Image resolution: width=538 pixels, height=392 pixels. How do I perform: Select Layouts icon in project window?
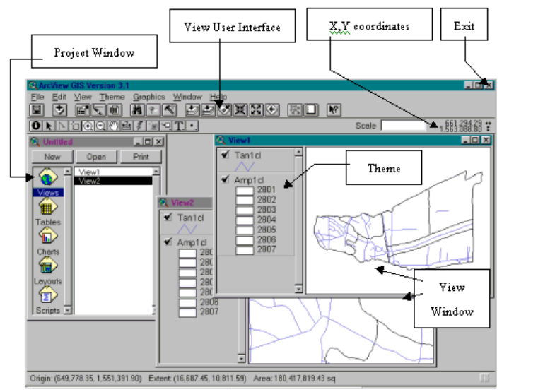47,266
